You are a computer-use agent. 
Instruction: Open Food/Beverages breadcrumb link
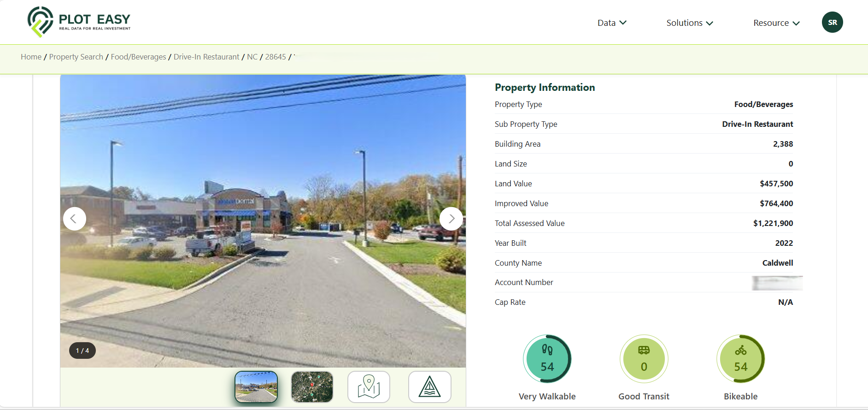point(138,57)
